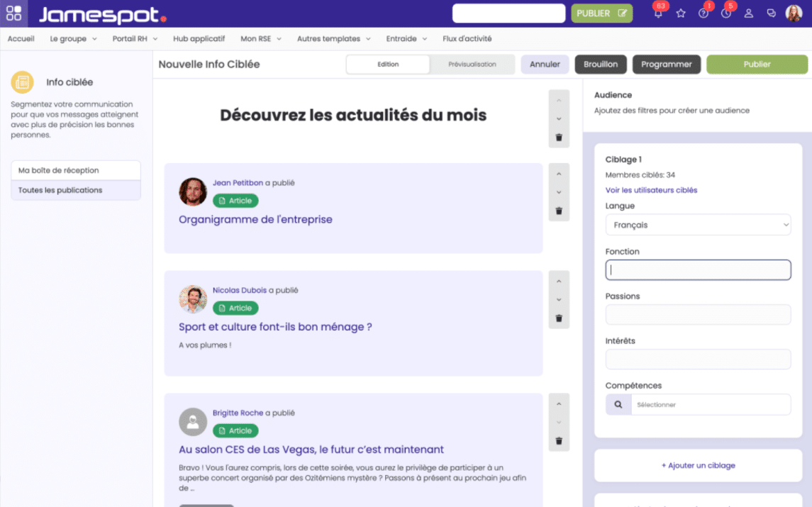This screenshot has height=507, width=812.
Task: Open the messages chat bubble icon
Action: point(772,13)
